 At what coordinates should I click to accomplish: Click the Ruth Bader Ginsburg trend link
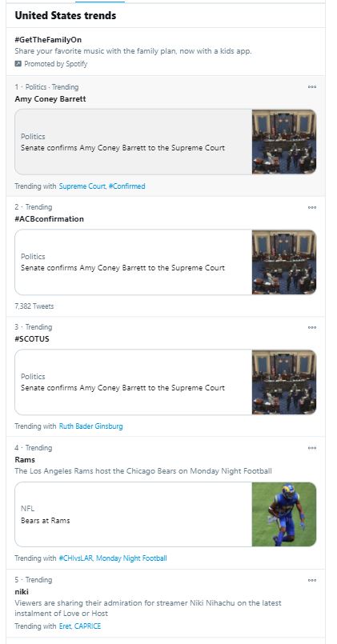pyautogui.click(x=90, y=426)
